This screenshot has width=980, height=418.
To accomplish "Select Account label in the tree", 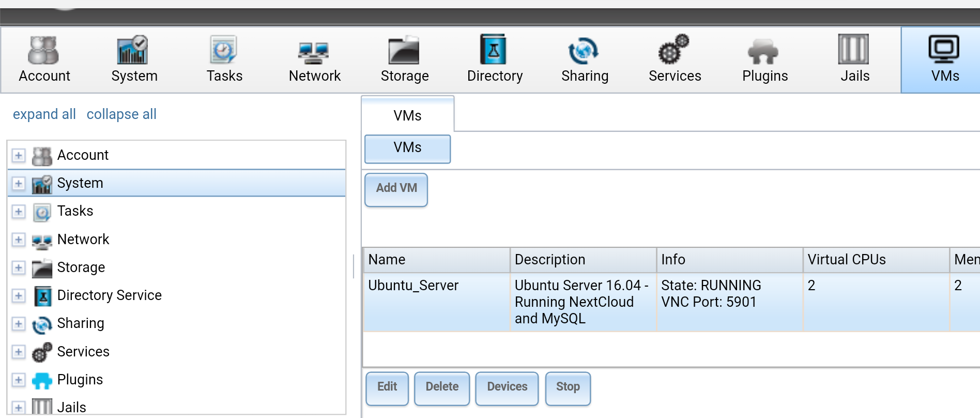I will coord(83,155).
